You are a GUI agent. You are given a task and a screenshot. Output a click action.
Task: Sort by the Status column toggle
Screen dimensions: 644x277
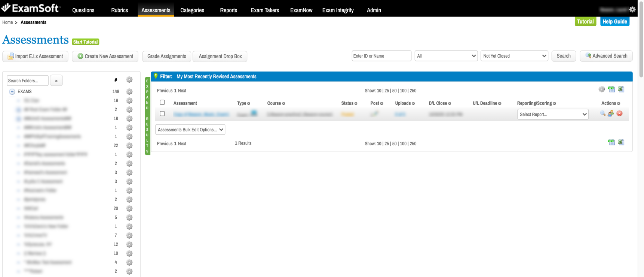356,104
